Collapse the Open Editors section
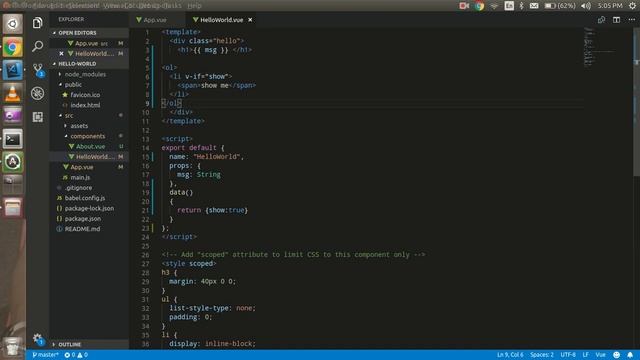 pos(89,33)
